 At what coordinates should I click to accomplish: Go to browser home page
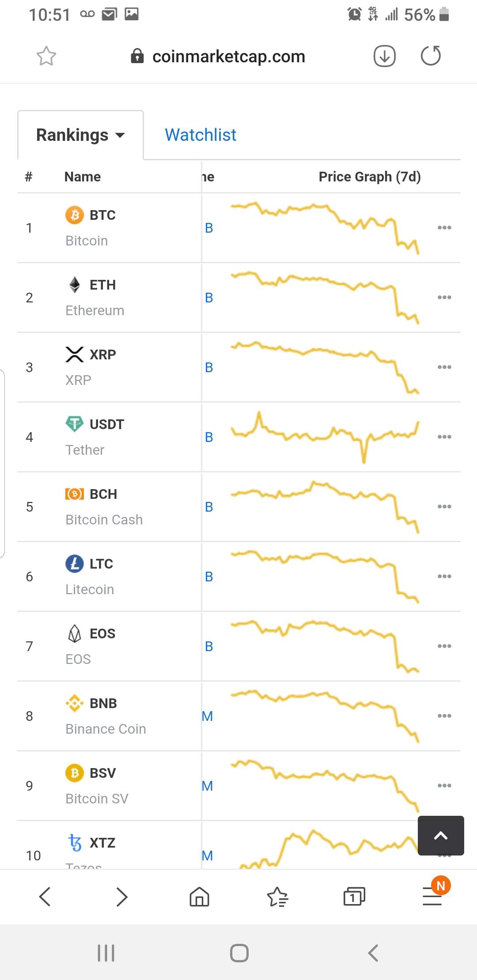(199, 897)
